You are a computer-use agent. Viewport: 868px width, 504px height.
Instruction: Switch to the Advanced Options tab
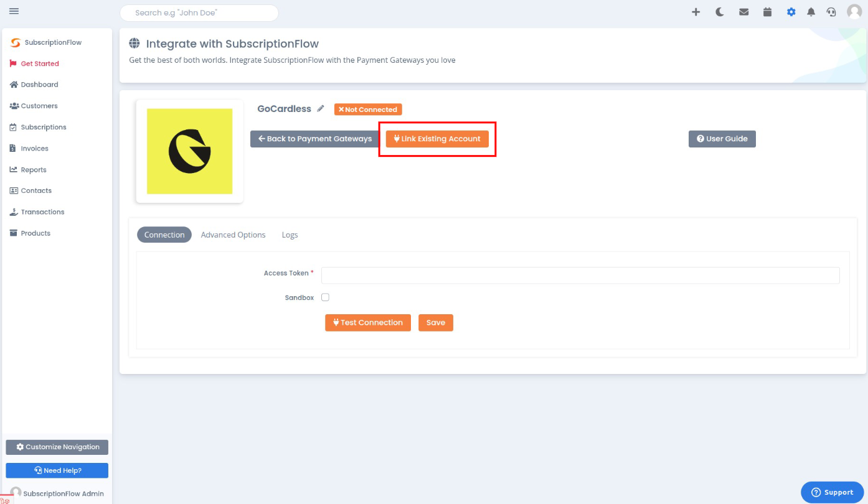click(233, 235)
